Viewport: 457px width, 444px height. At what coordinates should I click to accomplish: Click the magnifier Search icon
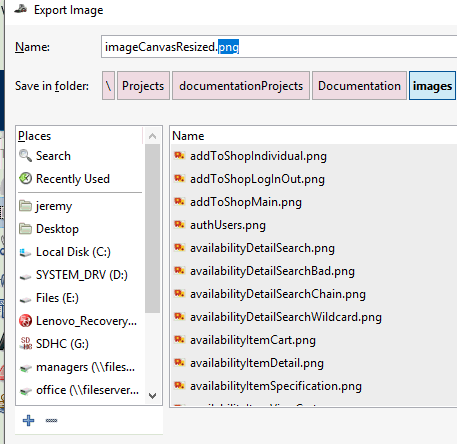[x=25, y=156]
